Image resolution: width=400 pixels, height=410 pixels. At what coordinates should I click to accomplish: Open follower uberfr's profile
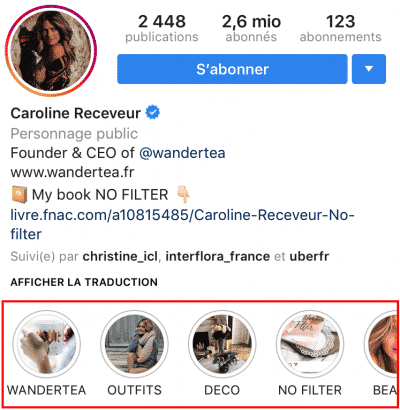309,257
